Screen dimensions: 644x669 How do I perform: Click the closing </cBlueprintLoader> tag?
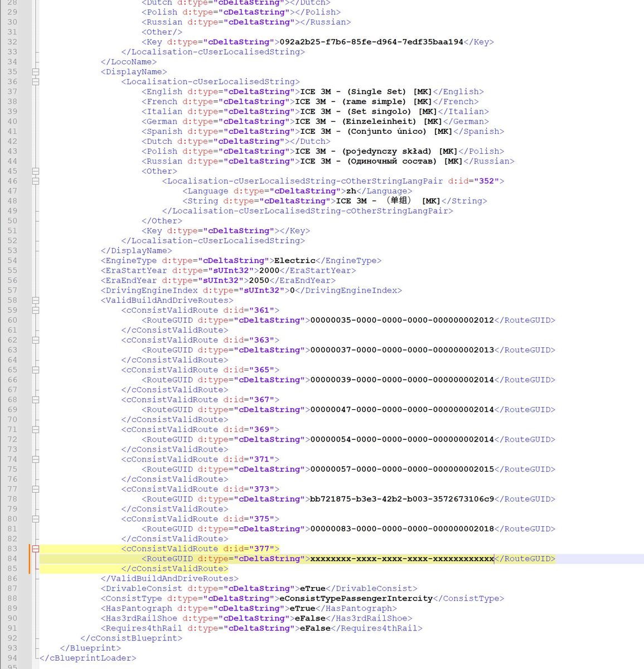click(x=88, y=658)
